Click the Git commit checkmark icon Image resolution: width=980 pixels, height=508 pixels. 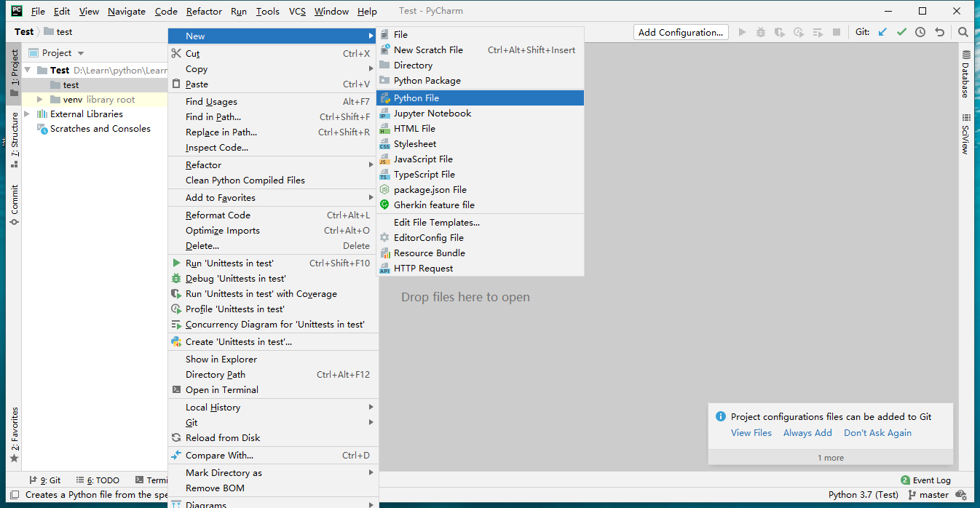[901, 32]
